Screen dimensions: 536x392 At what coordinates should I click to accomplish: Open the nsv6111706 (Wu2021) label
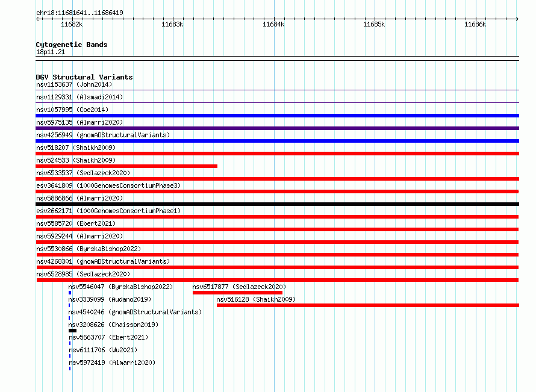pos(103,350)
